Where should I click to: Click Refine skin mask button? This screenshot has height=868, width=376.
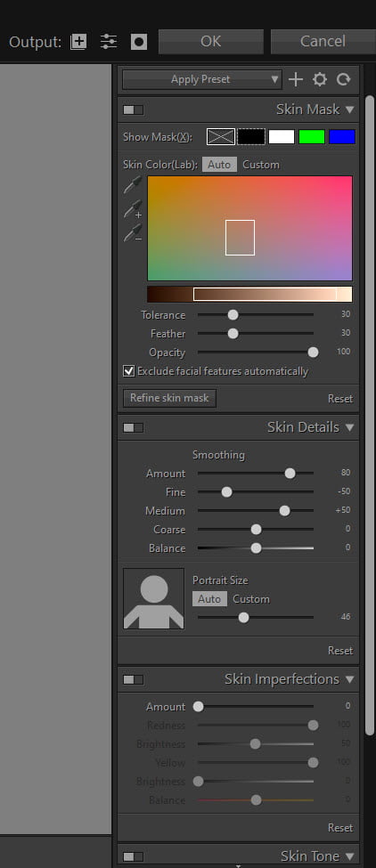[x=169, y=398]
